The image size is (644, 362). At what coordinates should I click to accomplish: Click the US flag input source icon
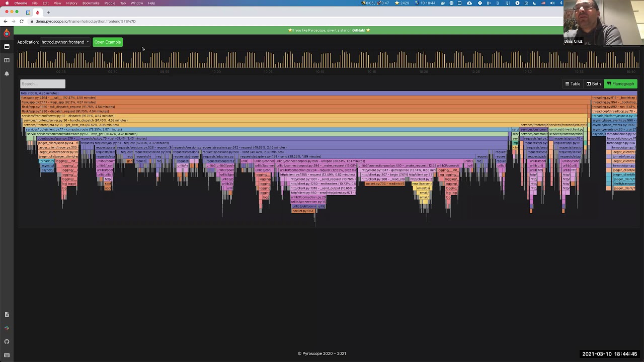543,3
